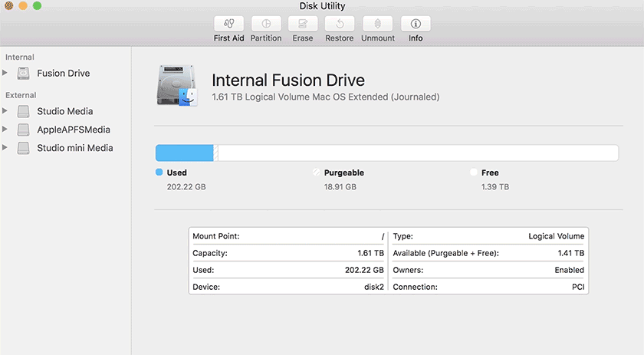Click the blue Used legend dot
The width and height of the screenshot is (644, 355).
click(159, 173)
